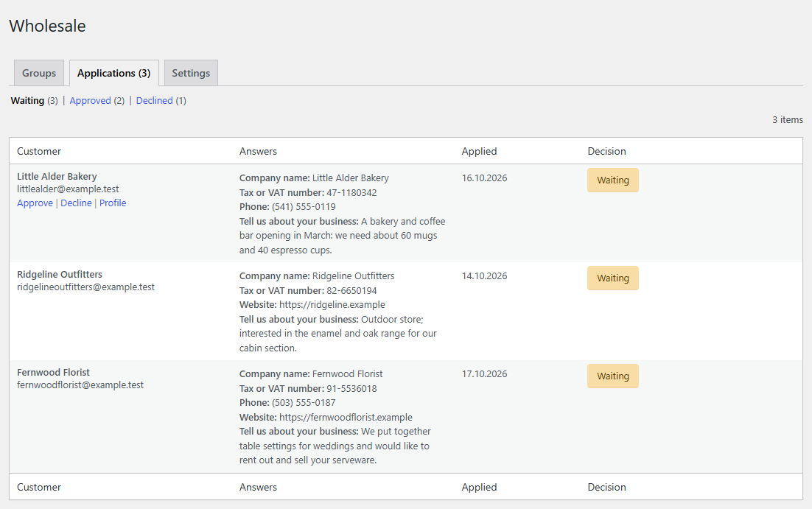Click Waiting badge for Fernwood Florist
The width and height of the screenshot is (812, 509).
click(612, 376)
